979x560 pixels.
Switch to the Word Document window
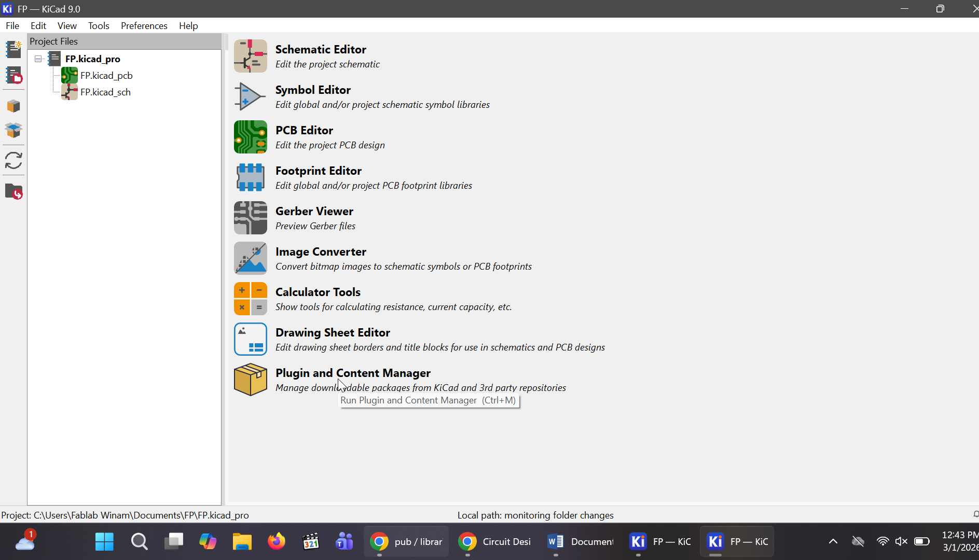tap(580, 542)
